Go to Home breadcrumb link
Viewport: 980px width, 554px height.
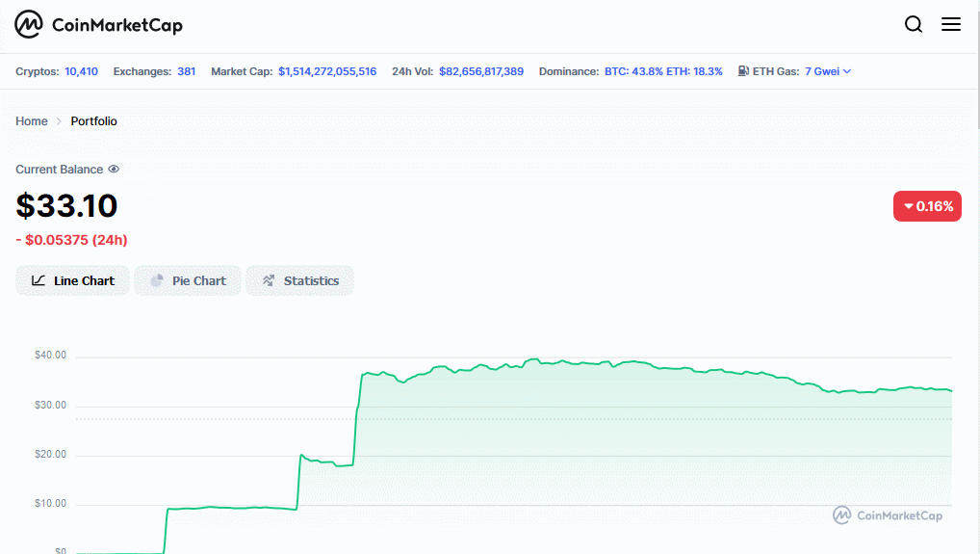click(x=31, y=121)
